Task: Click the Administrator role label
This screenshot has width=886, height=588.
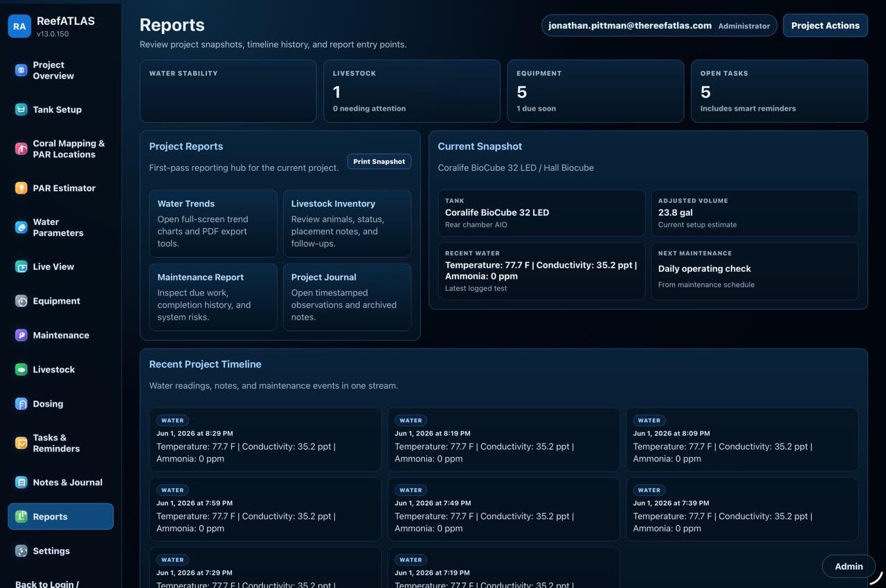Action: 744,26
